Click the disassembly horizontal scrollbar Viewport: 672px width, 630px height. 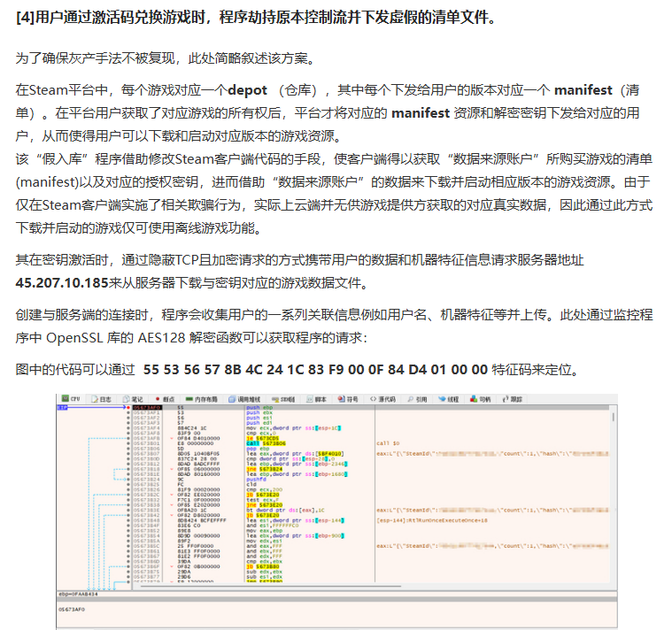[x=271, y=586]
